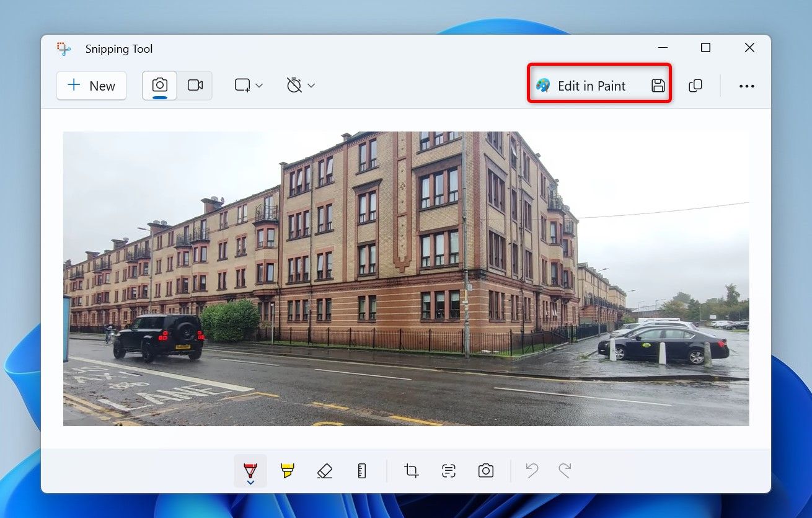The height and width of the screenshot is (518, 812).
Task: Toggle the Ruler tool
Action: pyautogui.click(x=362, y=471)
